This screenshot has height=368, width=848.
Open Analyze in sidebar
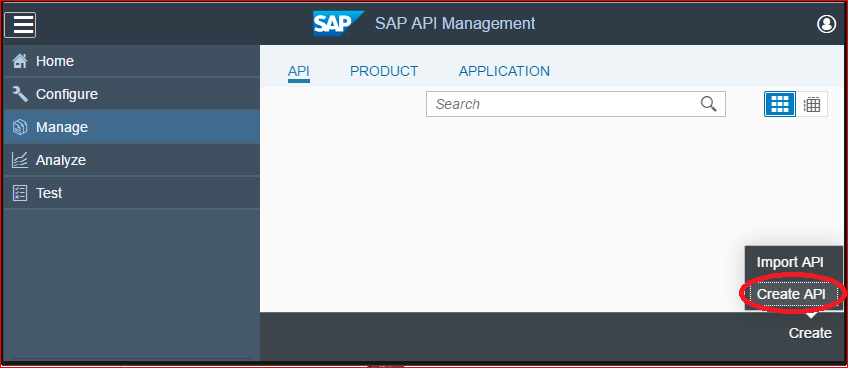132,160
